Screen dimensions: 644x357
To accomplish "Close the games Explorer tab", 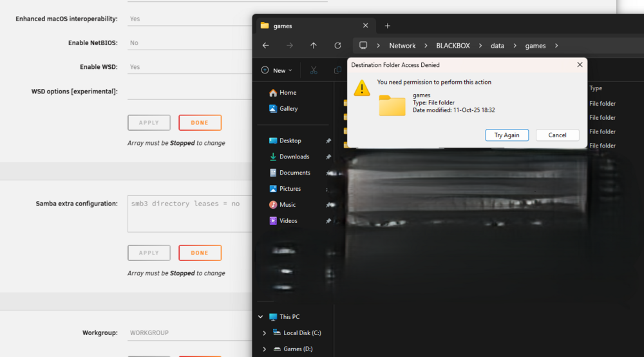I will (366, 26).
